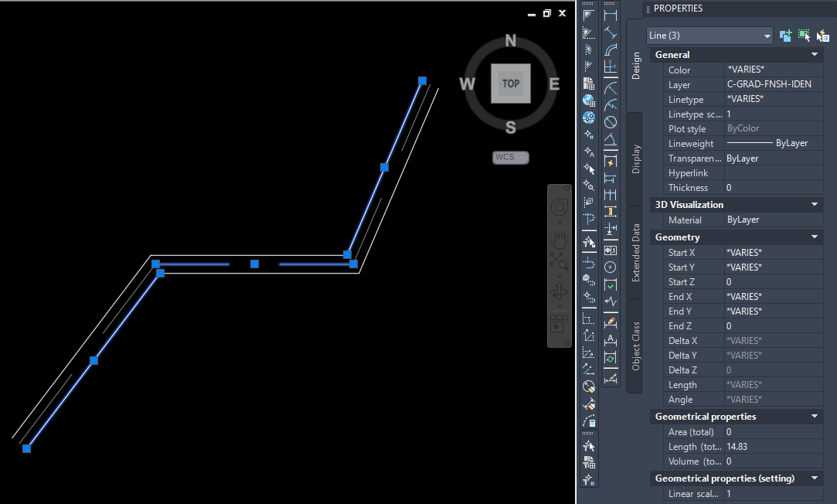Click the Select Objects icon in Properties
This screenshot has width=837, height=504.
pyautogui.click(x=804, y=36)
